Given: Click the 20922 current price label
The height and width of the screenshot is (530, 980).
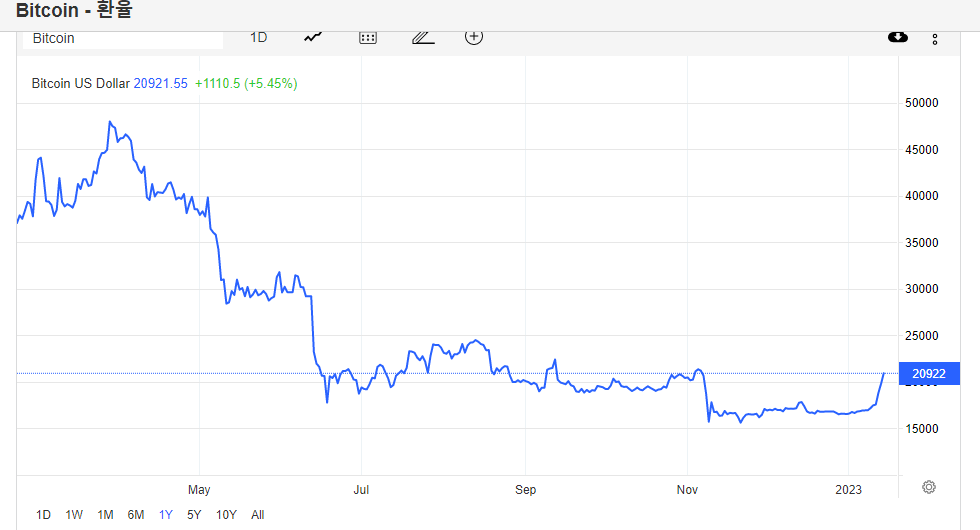Looking at the screenshot, I should pyautogui.click(x=929, y=374).
